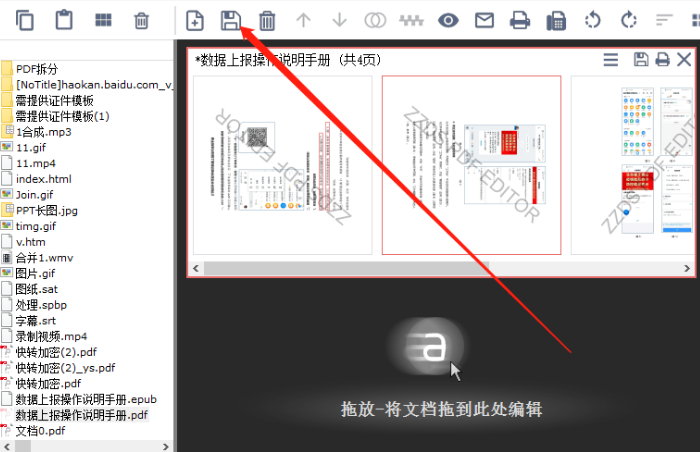700x452 pixels.
Task: Save the document using floppy disk icon
Action: [231, 21]
